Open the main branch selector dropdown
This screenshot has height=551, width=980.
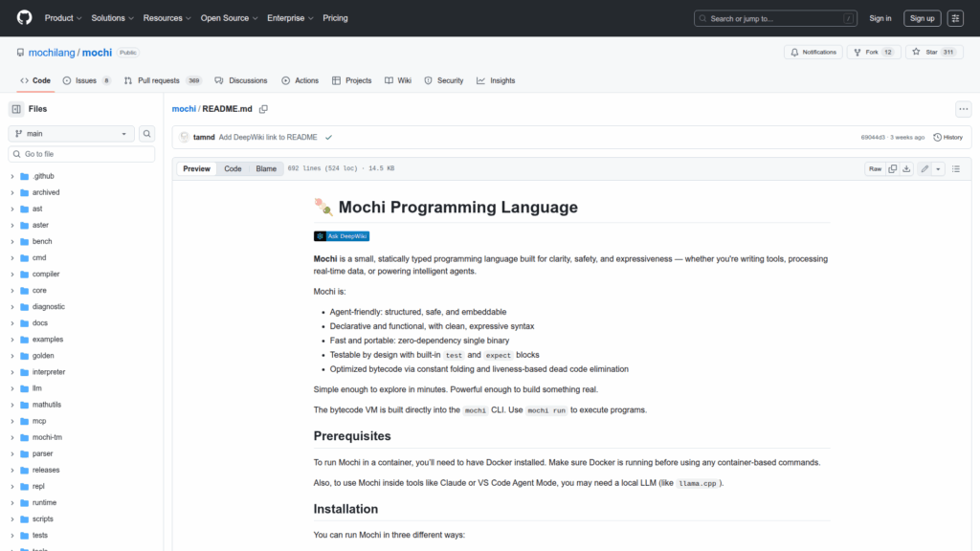pyautogui.click(x=72, y=134)
